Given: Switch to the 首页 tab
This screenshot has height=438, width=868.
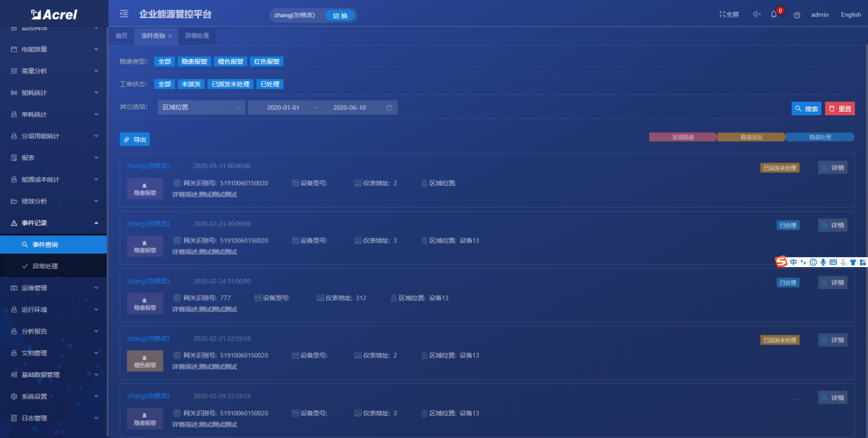Looking at the screenshot, I should tap(121, 36).
